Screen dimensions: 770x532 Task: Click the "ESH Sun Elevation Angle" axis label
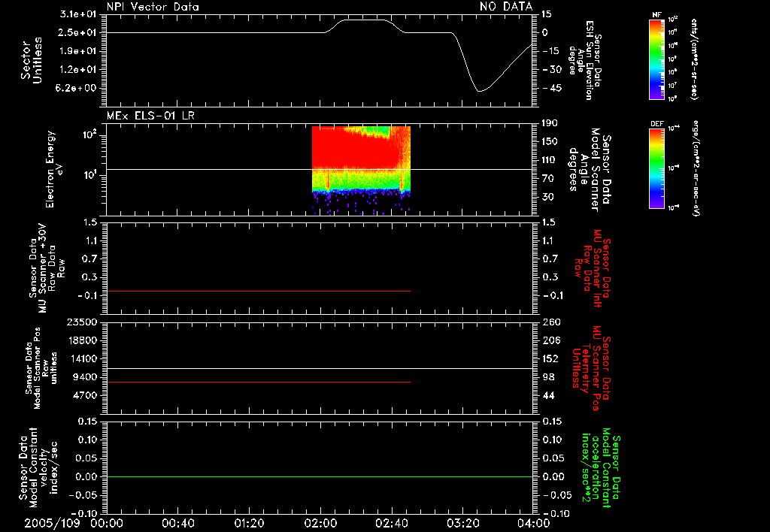pyautogui.click(x=584, y=60)
